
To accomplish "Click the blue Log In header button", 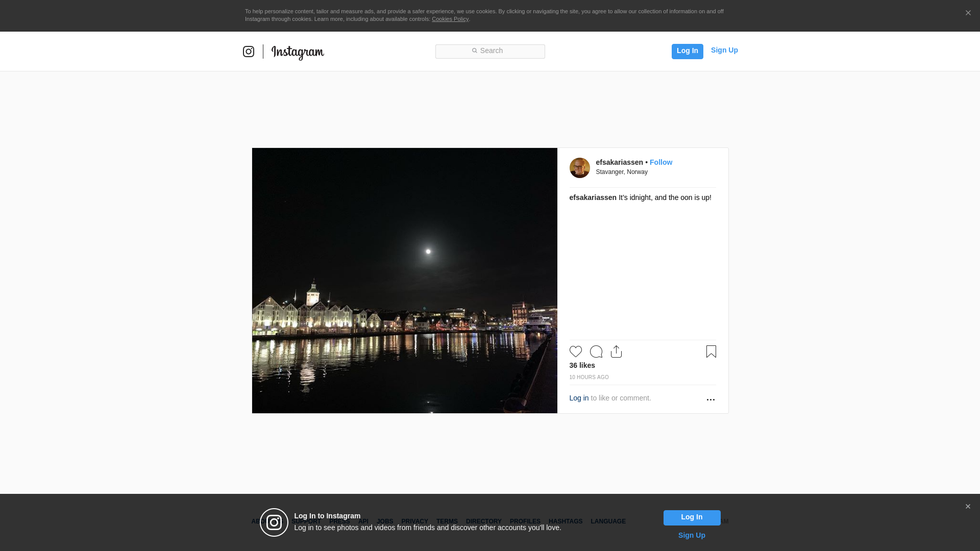I will [x=687, y=51].
